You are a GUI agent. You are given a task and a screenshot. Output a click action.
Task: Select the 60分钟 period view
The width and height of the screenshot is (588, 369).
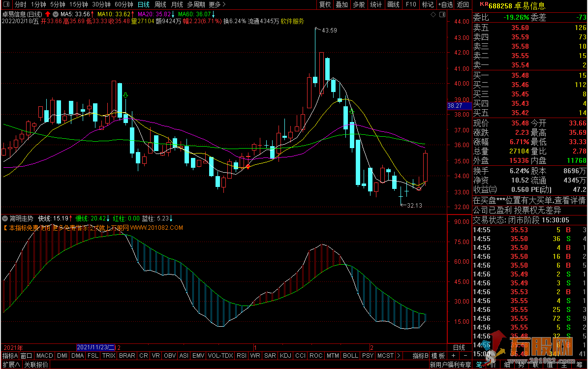tap(124, 4)
